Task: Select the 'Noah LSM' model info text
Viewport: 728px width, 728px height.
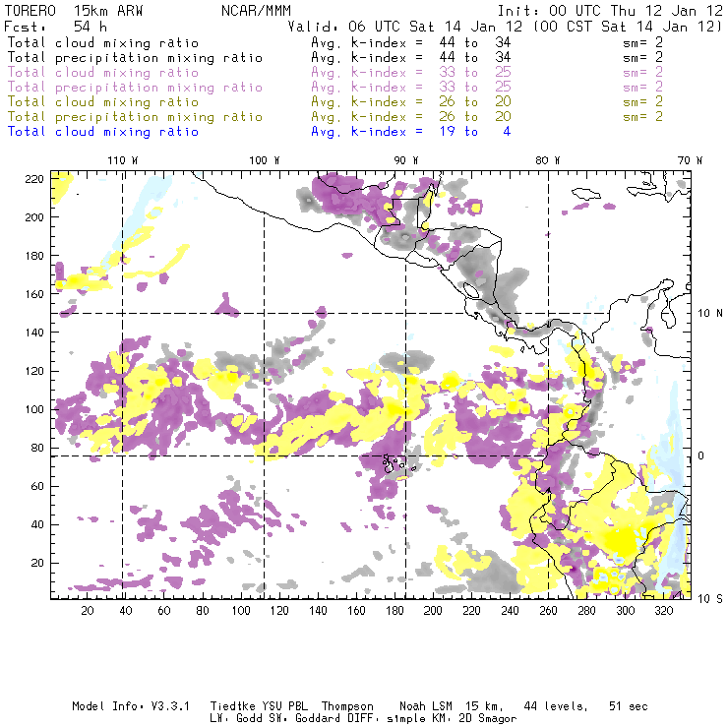Action: [x=425, y=706]
